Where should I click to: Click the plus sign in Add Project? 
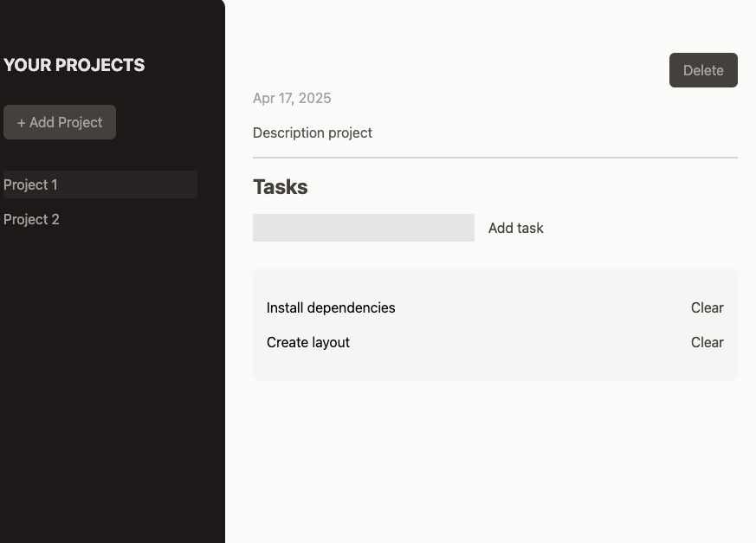pos(21,123)
